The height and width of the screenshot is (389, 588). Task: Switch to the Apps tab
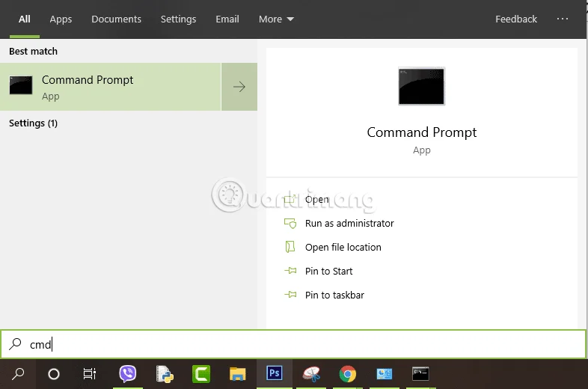(61, 19)
